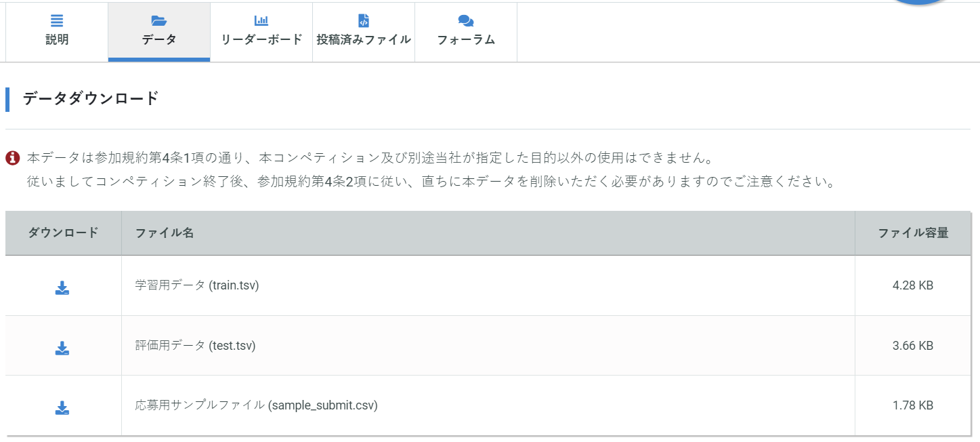Switch to the フォーラム tab
This screenshot has height=442, width=980.
(465, 32)
